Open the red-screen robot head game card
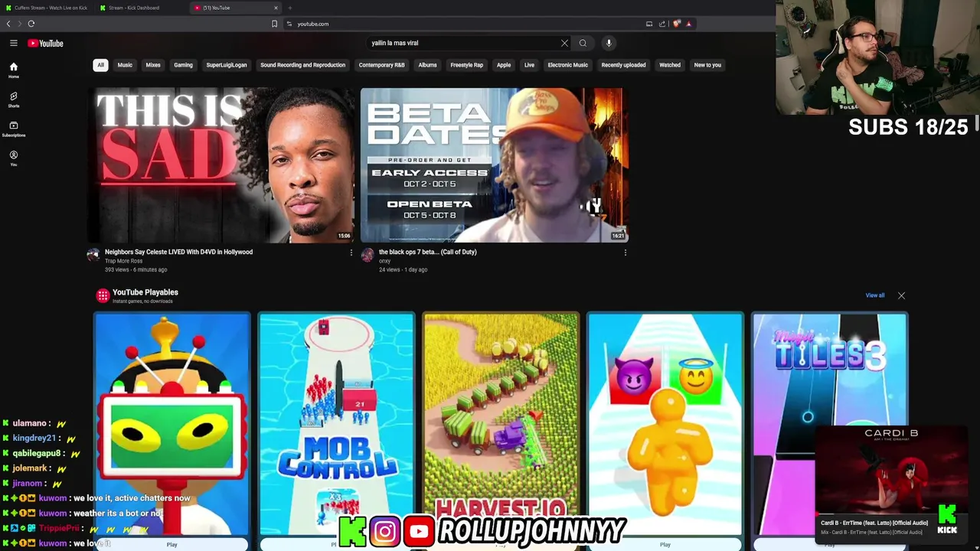 (171, 424)
